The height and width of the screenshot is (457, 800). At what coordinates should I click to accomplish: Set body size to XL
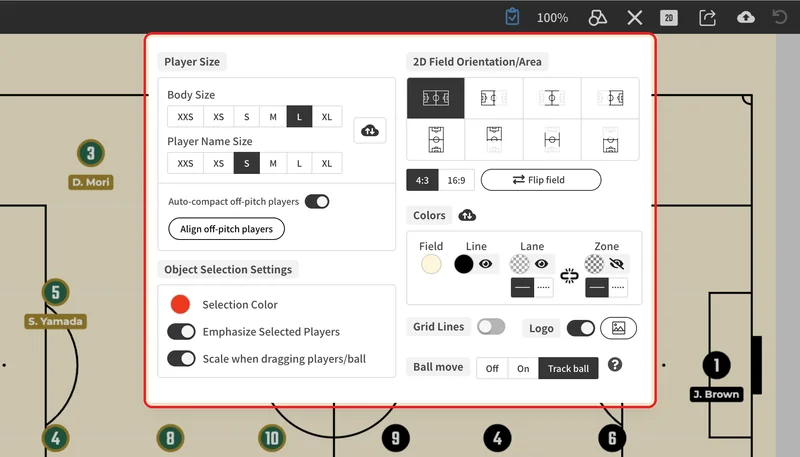click(327, 117)
